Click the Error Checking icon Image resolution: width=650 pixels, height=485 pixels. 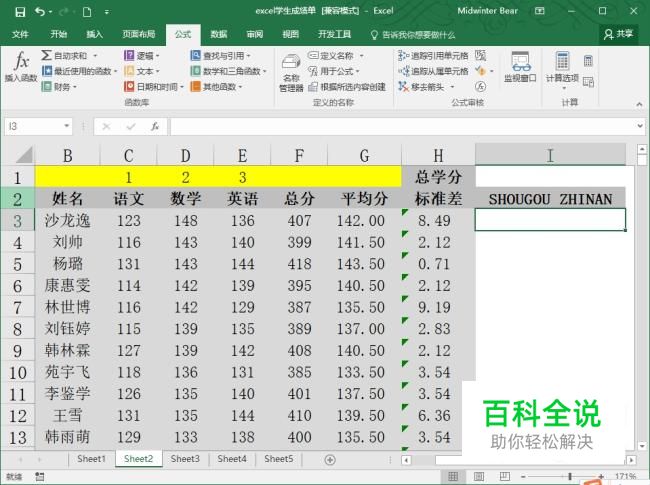point(480,71)
